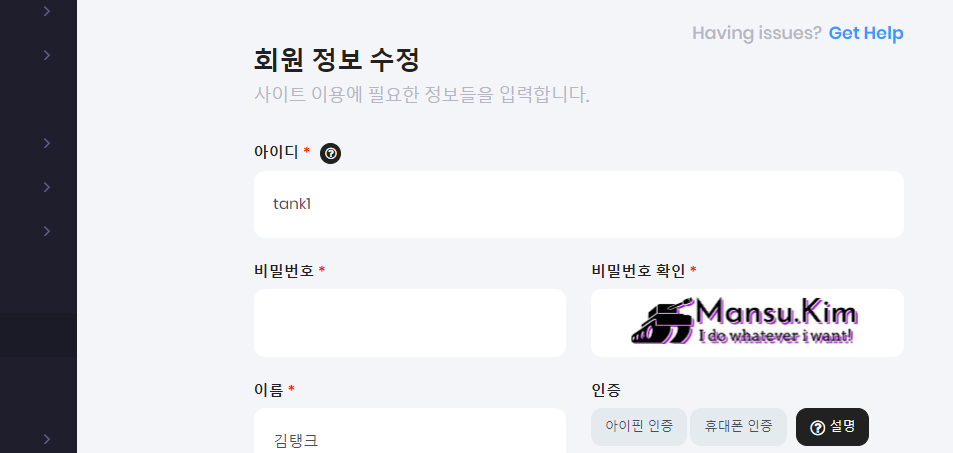Expand the third sidebar chevron from top

click(47, 143)
